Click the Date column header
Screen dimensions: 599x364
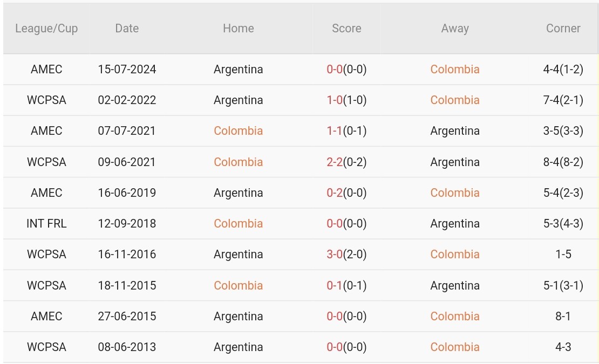tap(127, 29)
